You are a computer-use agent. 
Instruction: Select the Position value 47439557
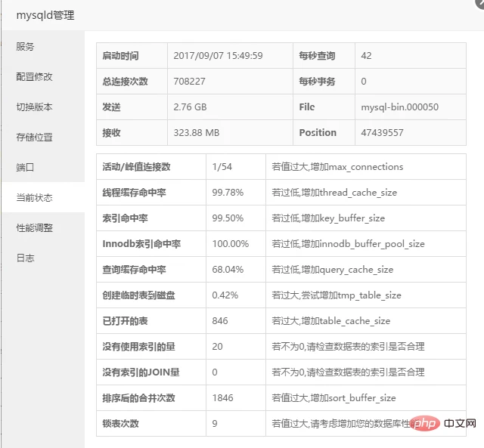click(382, 132)
